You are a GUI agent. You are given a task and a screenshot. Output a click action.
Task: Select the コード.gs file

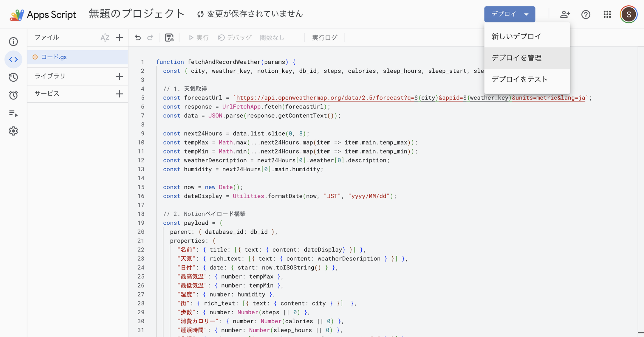coord(54,57)
